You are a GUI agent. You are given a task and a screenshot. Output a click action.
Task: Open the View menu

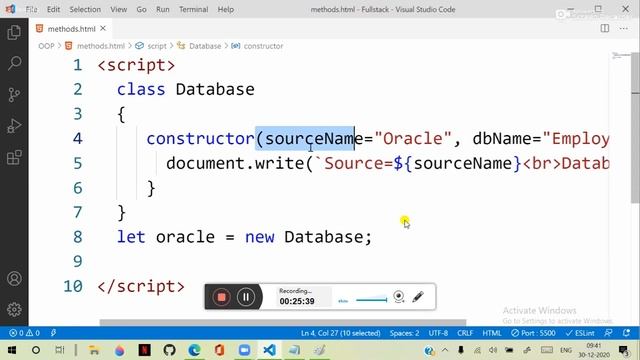tap(118, 9)
